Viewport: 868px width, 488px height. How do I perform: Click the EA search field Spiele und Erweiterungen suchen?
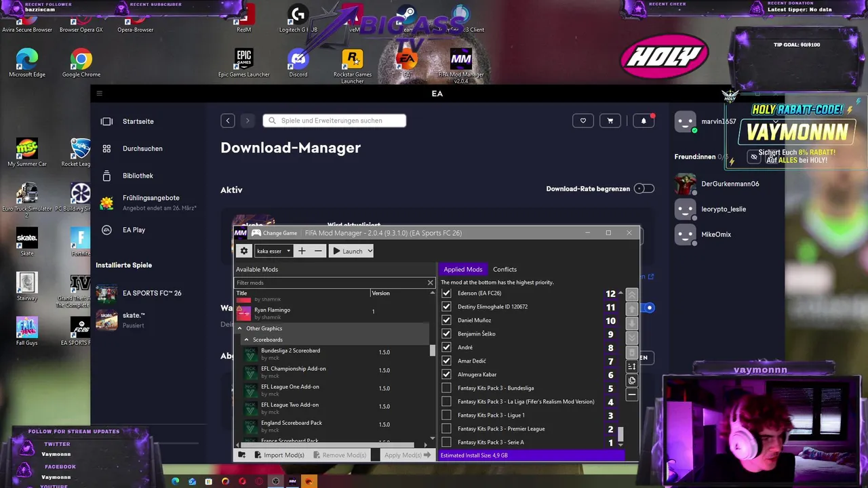334,121
